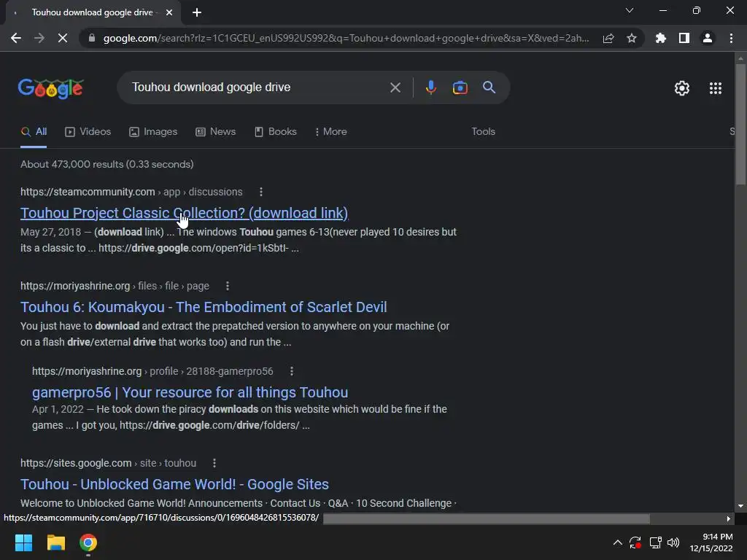The image size is (747, 560).
Task: Switch to News results tab
Action: (x=216, y=132)
